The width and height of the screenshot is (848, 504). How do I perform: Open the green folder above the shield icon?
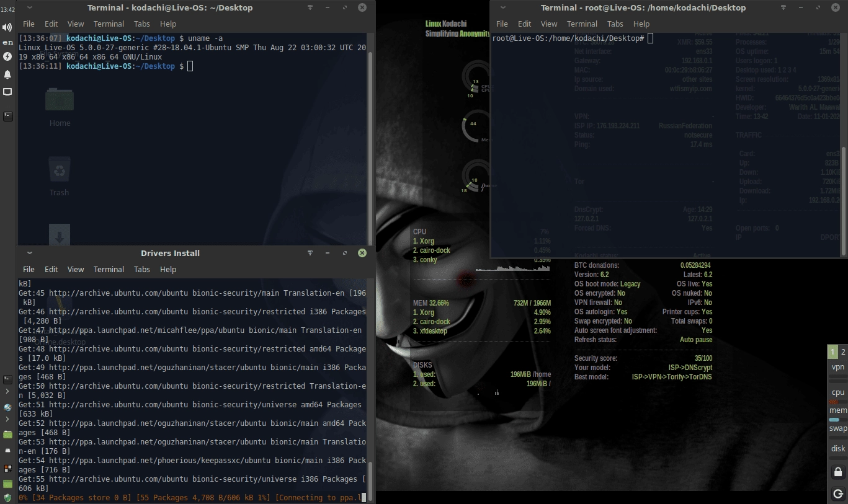[x=7, y=483]
